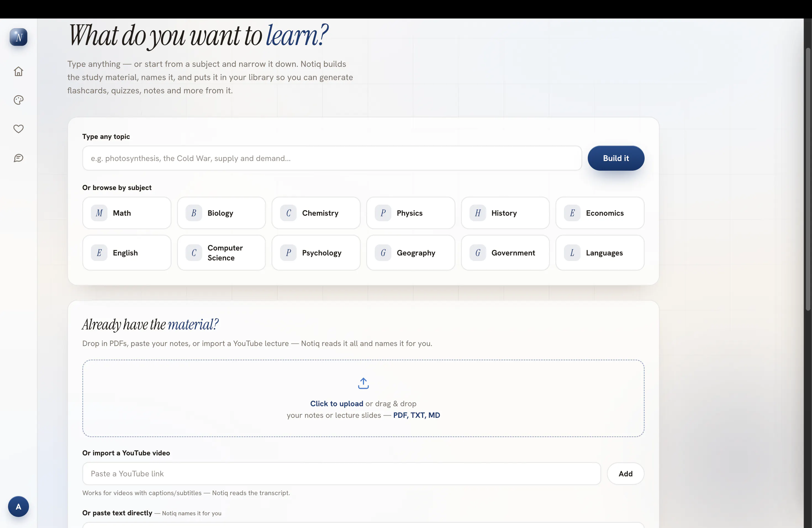
Task: Pick the Physics subject card
Action: point(410,213)
